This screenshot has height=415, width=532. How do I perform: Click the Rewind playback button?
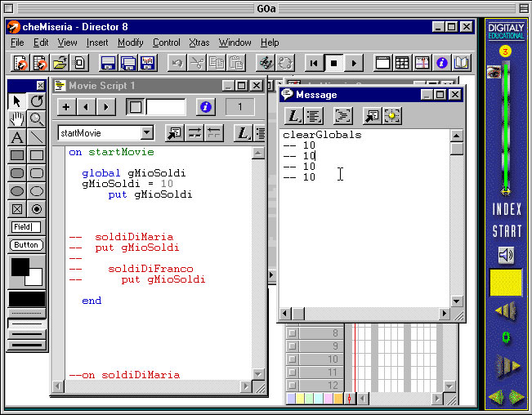(x=314, y=63)
